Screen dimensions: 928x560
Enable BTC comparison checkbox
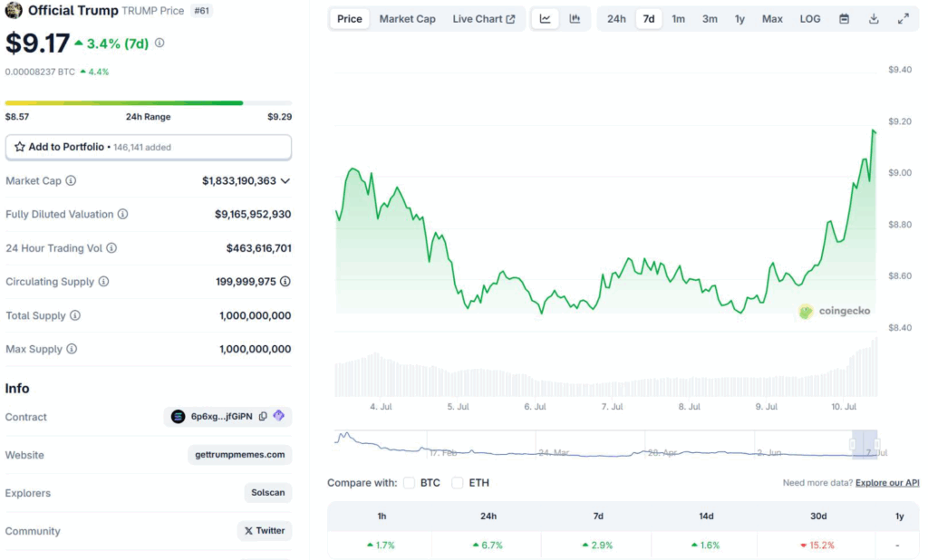click(x=409, y=483)
